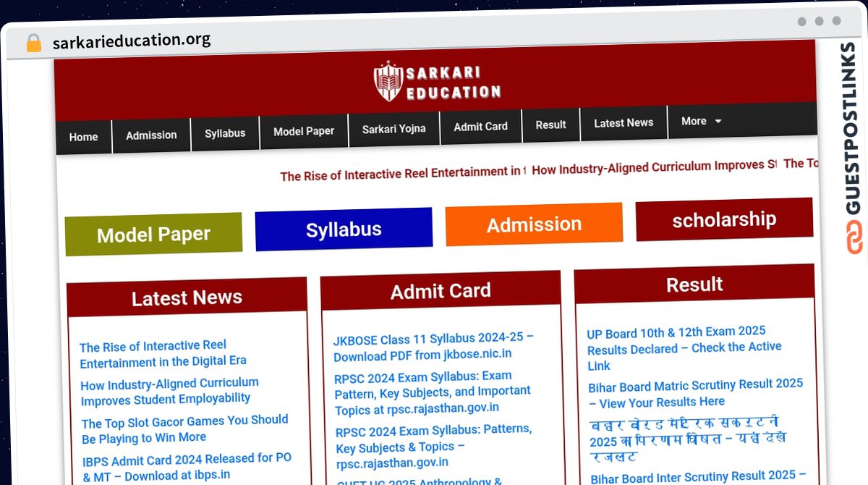The image size is (868, 485).
Task: Click the sarkarieducation.org address text
Action: click(132, 40)
